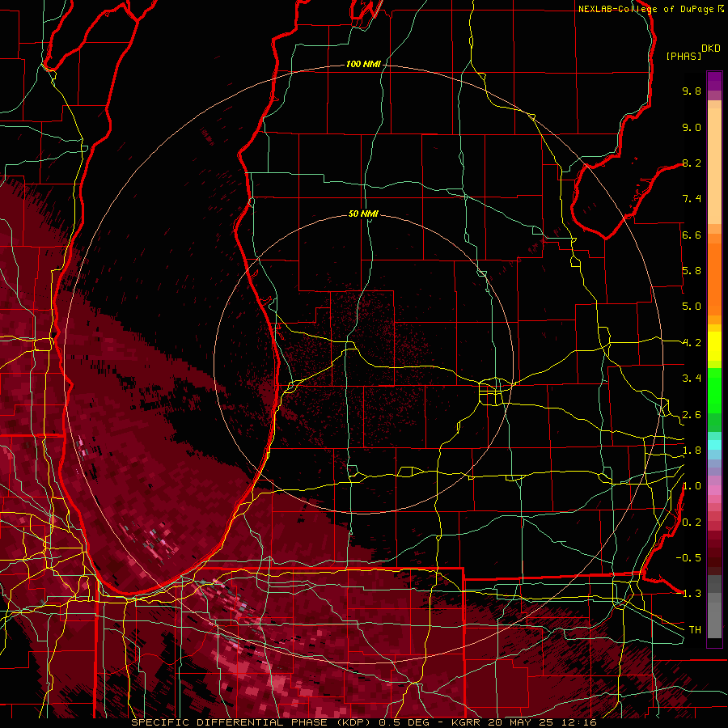Image resolution: width=728 pixels, height=728 pixels.
Task: Click the 9.8 value on the color scale
Action: [692, 91]
